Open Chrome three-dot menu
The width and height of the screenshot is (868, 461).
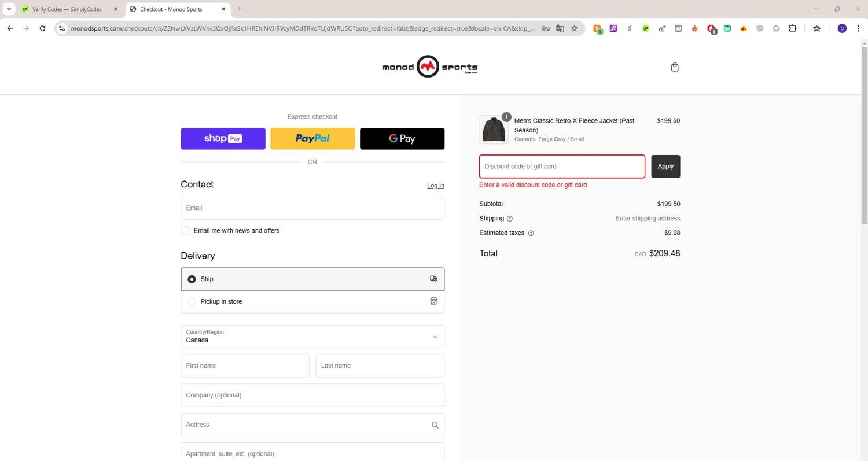point(858,28)
